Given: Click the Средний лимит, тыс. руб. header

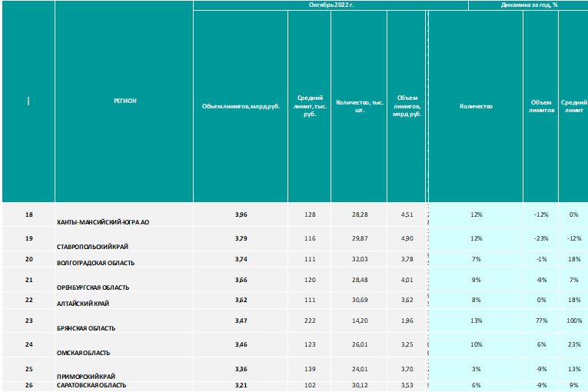Looking at the screenshot, I should tap(310, 106).
